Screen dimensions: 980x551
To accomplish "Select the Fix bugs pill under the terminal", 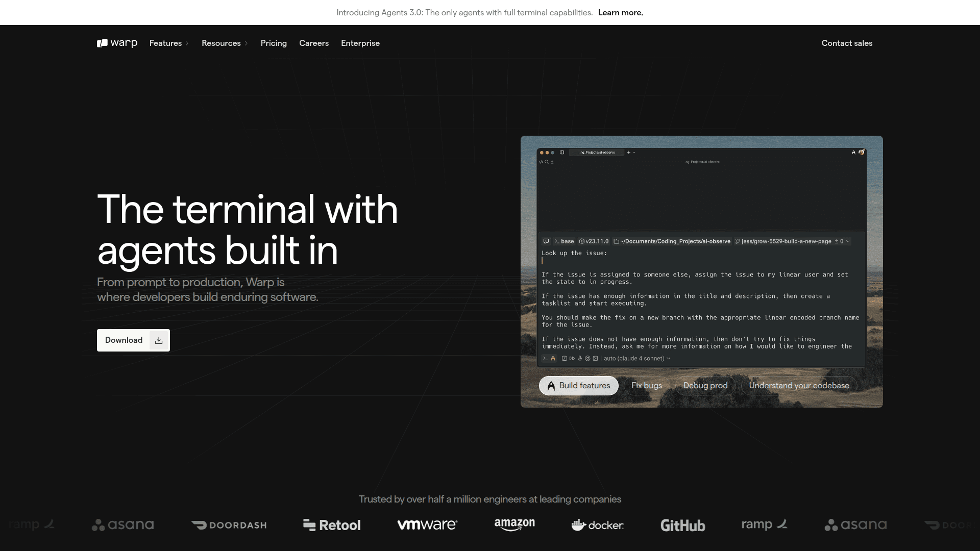I will 647,386.
